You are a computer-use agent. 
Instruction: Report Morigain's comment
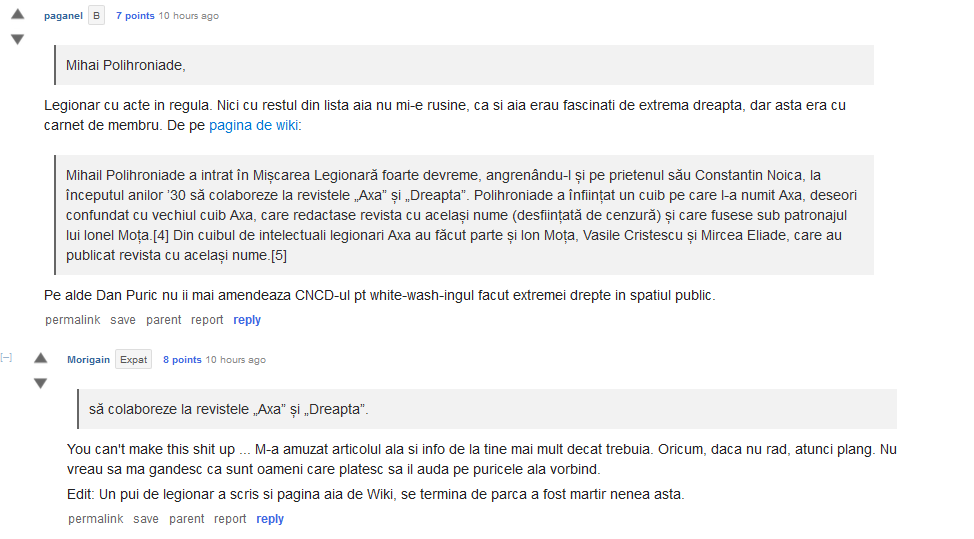point(230,519)
